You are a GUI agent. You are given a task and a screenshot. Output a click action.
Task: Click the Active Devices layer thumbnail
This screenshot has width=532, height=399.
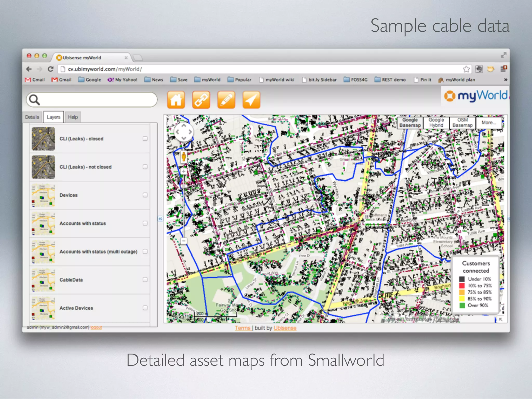coord(43,308)
